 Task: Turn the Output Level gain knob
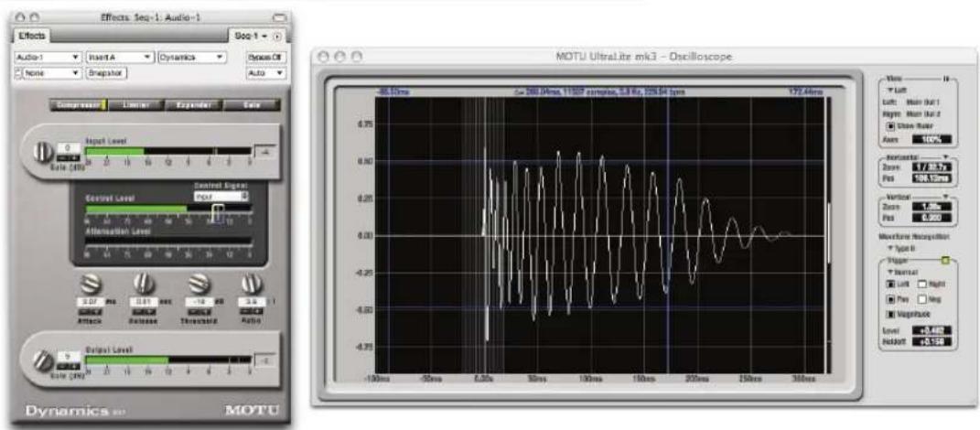[44, 360]
